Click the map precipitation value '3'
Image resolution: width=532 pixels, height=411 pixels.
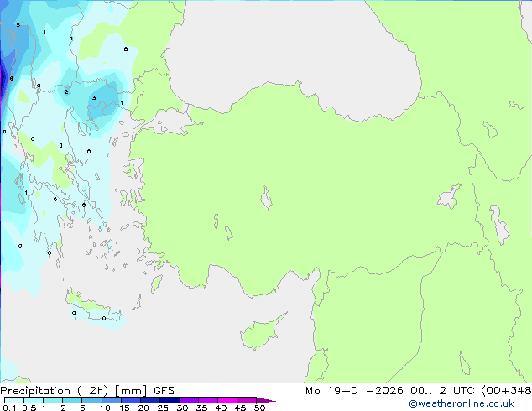(94, 97)
